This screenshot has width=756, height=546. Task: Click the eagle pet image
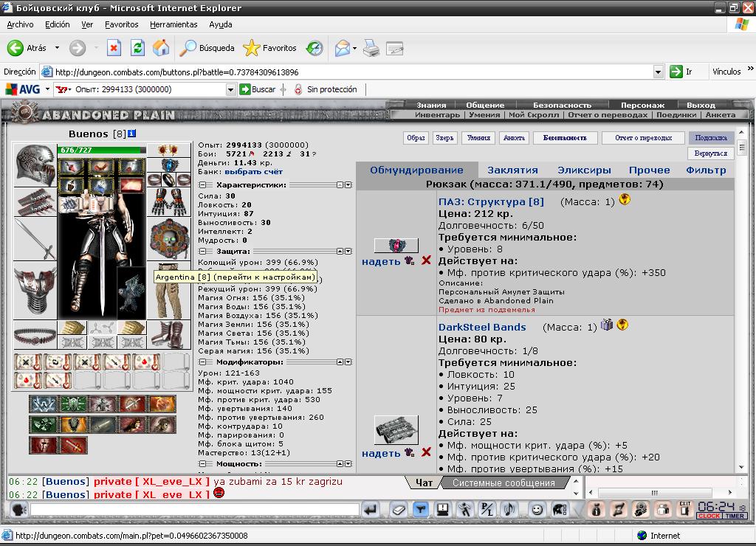pos(131,292)
